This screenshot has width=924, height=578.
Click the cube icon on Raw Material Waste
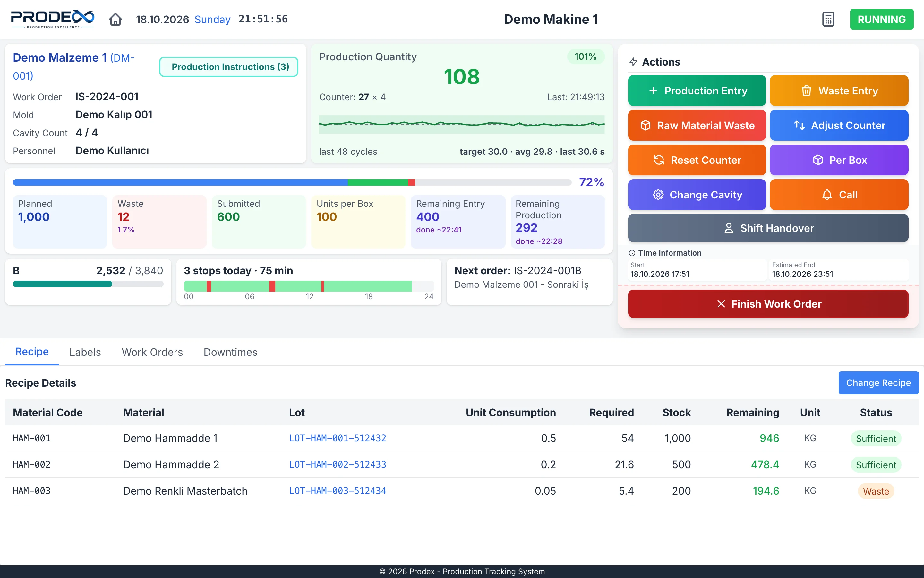pyautogui.click(x=645, y=125)
